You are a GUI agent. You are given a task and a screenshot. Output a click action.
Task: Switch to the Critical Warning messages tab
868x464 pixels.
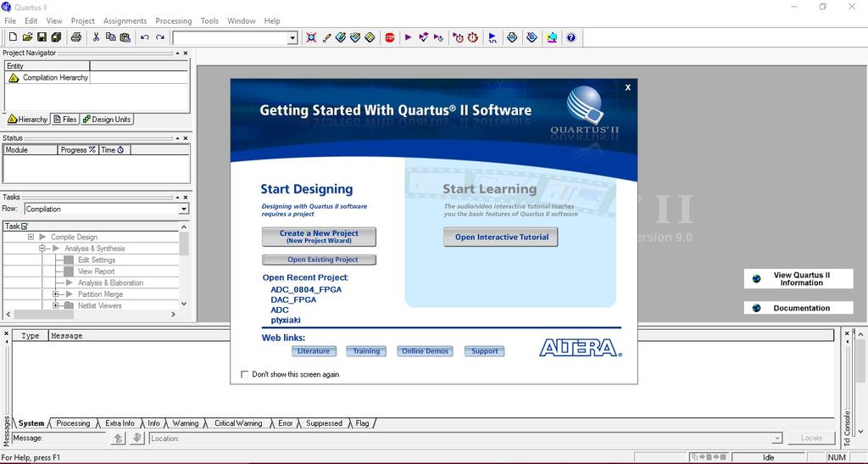click(x=238, y=423)
